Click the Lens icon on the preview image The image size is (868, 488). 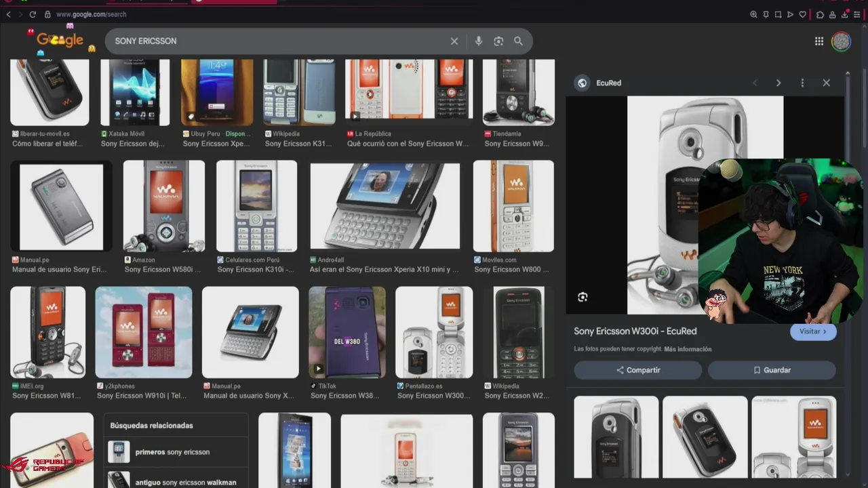pyautogui.click(x=583, y=297)
